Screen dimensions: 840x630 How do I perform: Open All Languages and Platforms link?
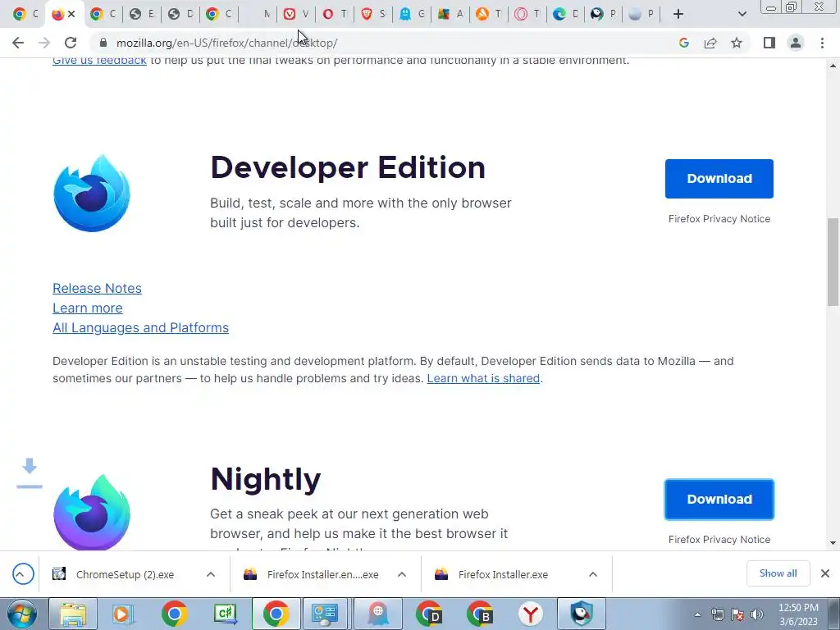point(140,327)
